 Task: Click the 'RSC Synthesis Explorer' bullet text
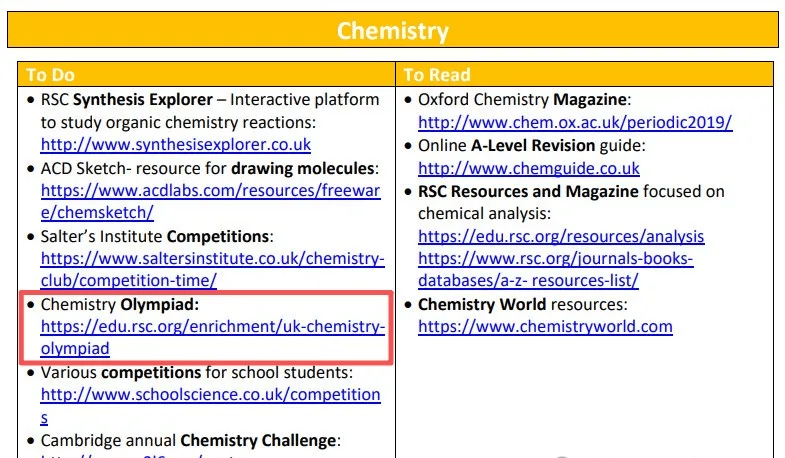click(x=127, y=100)
